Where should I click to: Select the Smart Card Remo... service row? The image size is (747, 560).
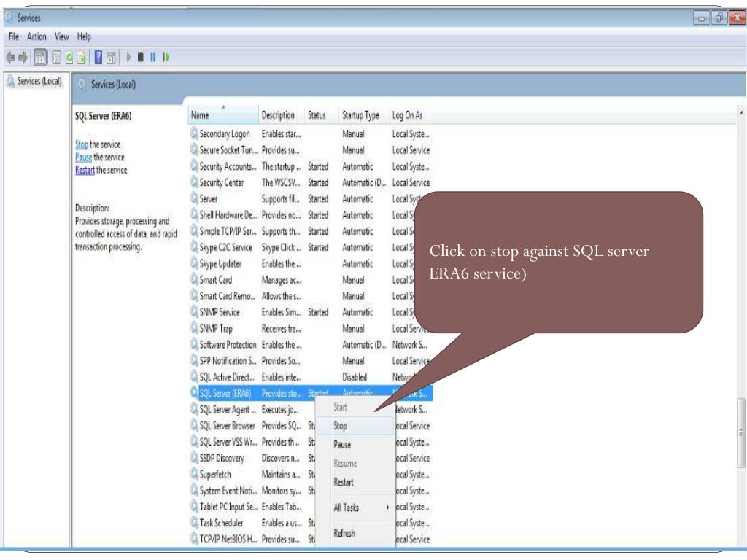coord(310,296)
